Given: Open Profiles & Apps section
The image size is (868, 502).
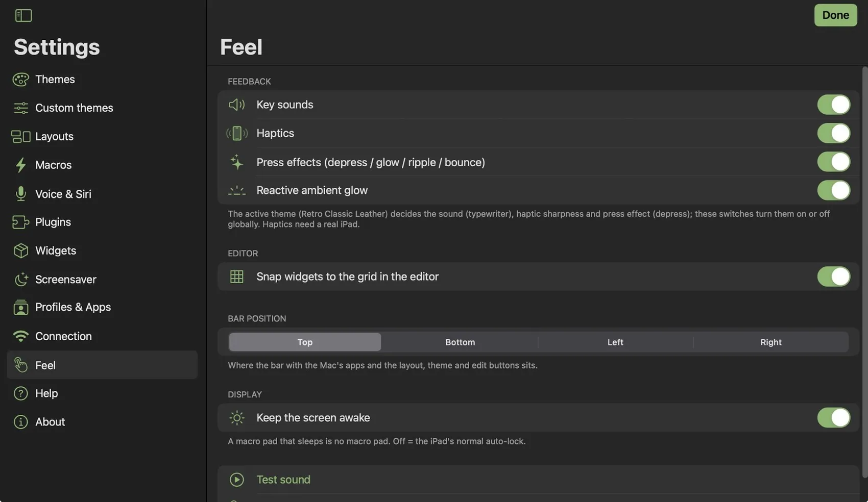Looking at the screenshot, I should click(x=102, y=307).
